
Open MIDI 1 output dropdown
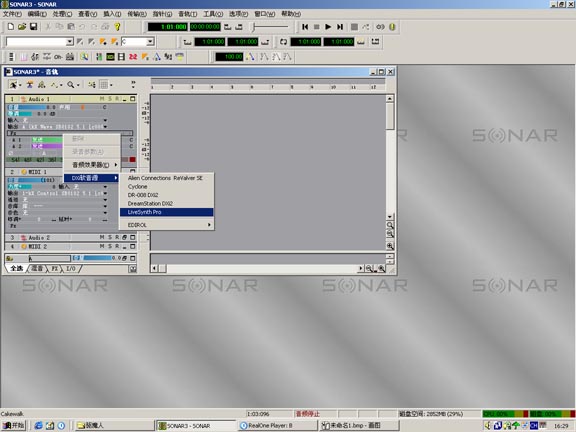pyautogui.click(x=105, y=193)
